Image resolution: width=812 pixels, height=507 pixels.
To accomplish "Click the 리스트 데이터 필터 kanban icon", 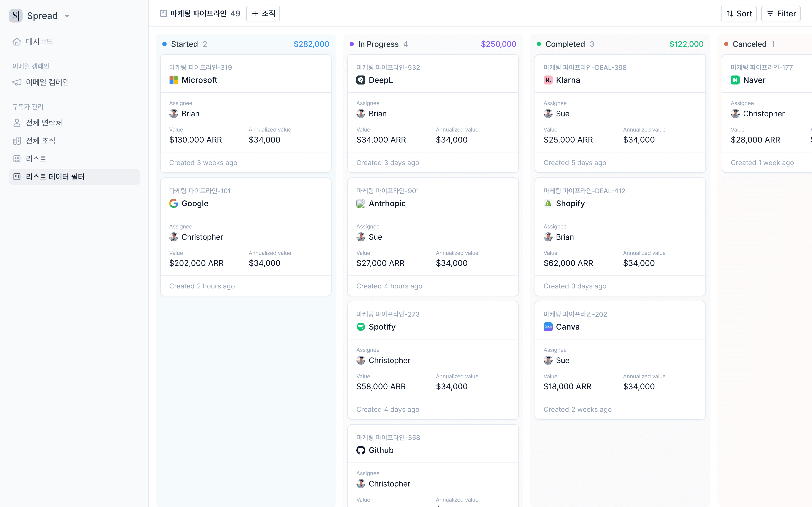I will point(17,177).
